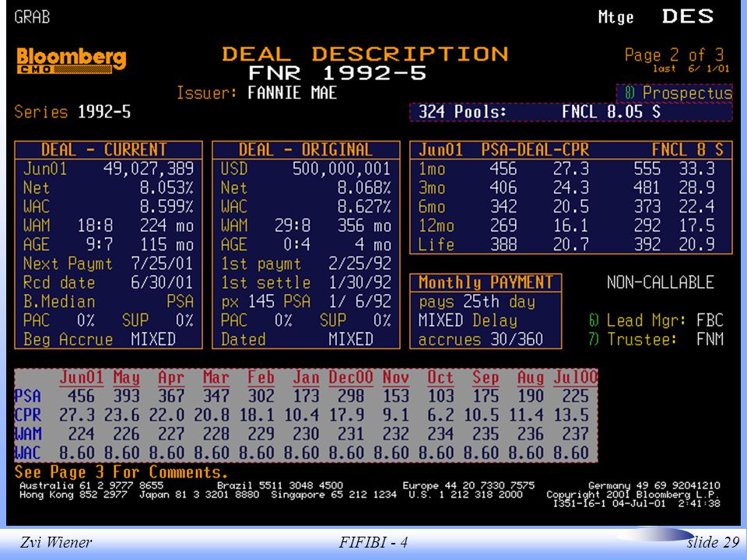This screenshot has height=560, width=747.
Task: Click the Mtge market sector label
Action: tap(616, 17)
